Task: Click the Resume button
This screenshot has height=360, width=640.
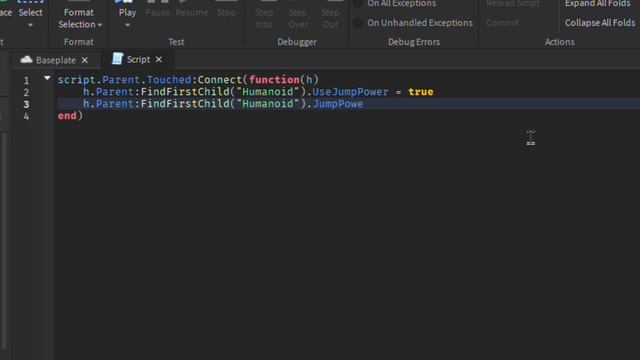Action: click(x=191, y=12)
